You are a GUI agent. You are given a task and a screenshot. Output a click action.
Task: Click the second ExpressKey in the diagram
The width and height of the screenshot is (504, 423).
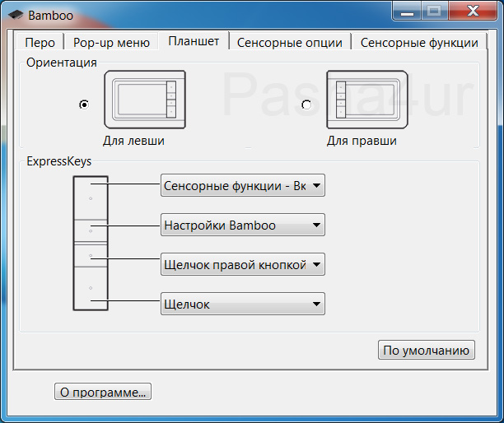point(91,231)
